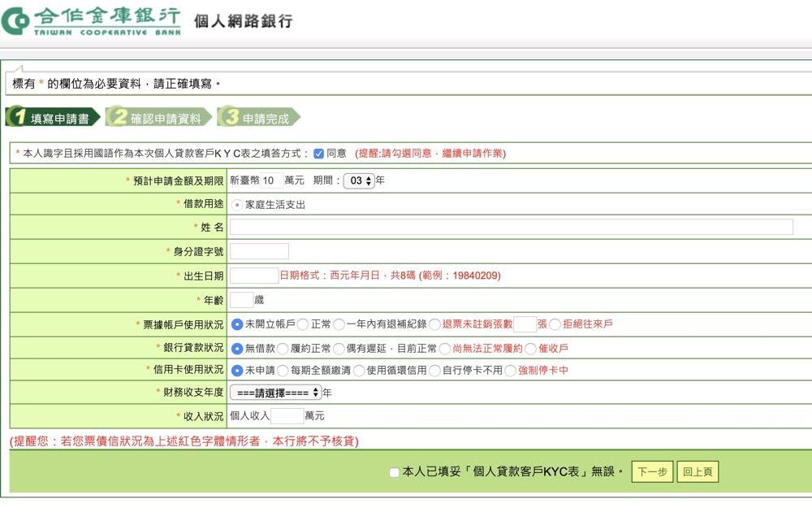Screen dimensions: 812x508
Task: Click the 個人收入 income amount field
Action: click(287, 416)
